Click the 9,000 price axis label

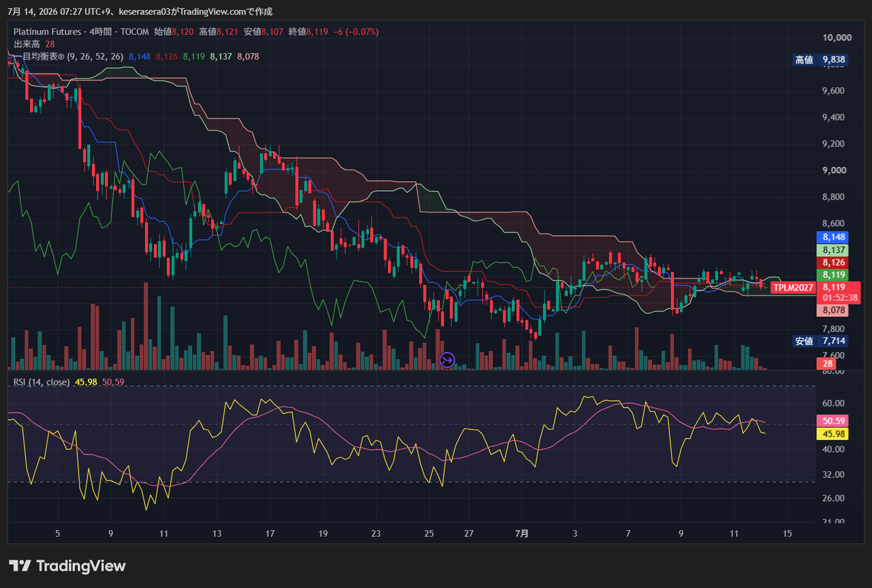pos(835,170)
